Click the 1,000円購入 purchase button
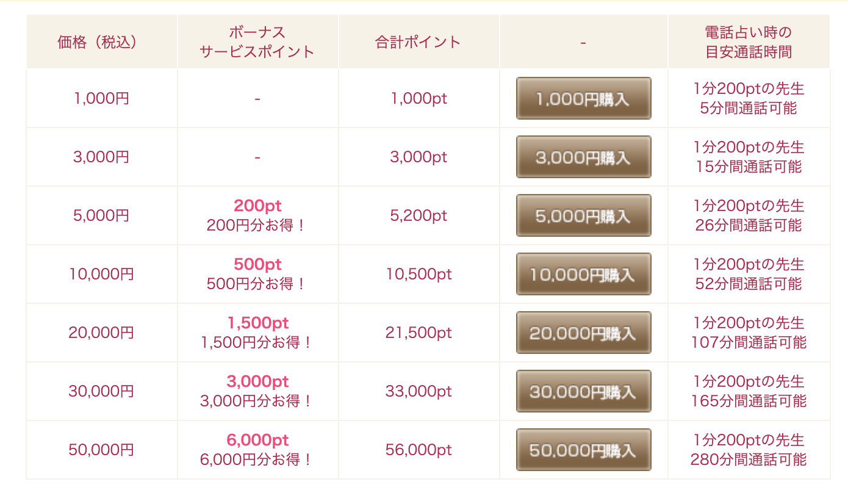848x504 pixels. point(583,98)
